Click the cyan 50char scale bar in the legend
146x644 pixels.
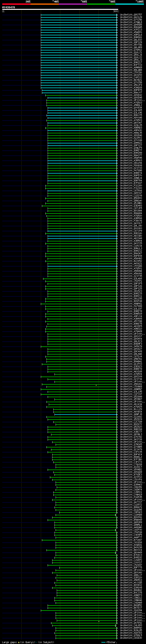103,642
